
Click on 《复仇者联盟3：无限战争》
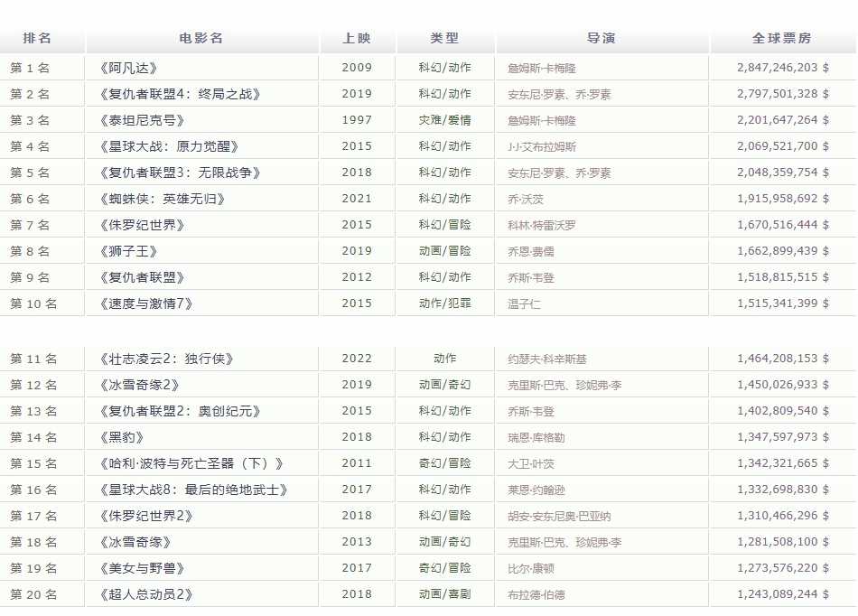(179, 173)
